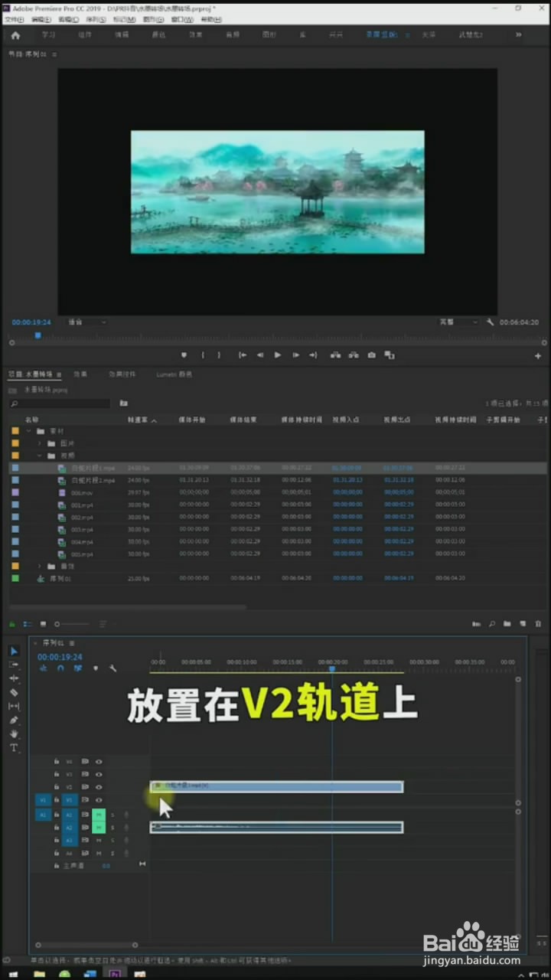551x980 pixels.
Task: Click Step Back one frame button
Action: [x=260, y=355]
